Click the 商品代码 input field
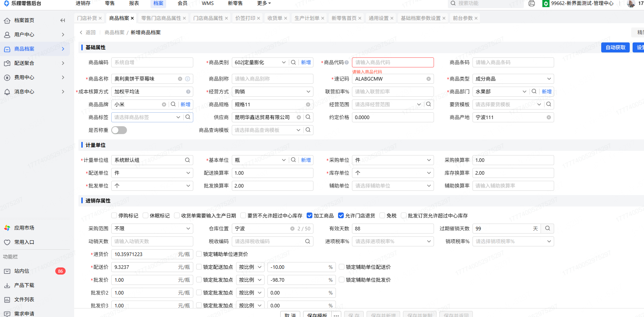Viewport: 644px width, 317px height. pyautogui.click(x=393, y=62)
